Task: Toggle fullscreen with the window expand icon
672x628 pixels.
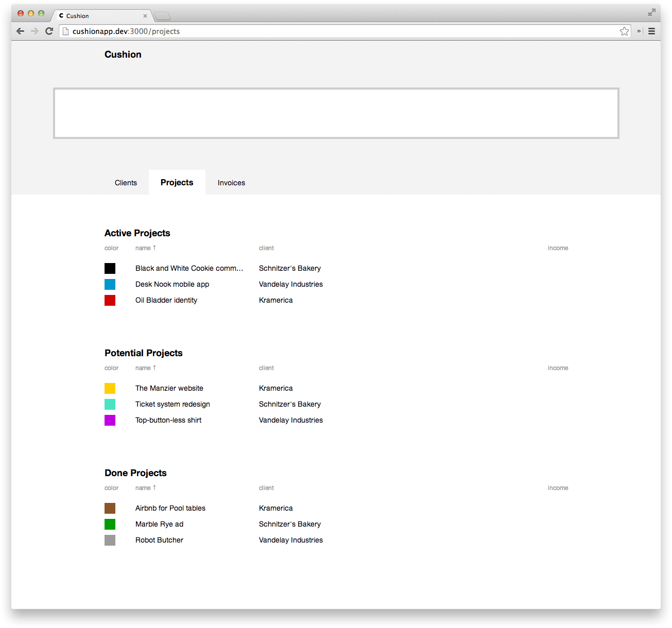Action: pos(652,12)
